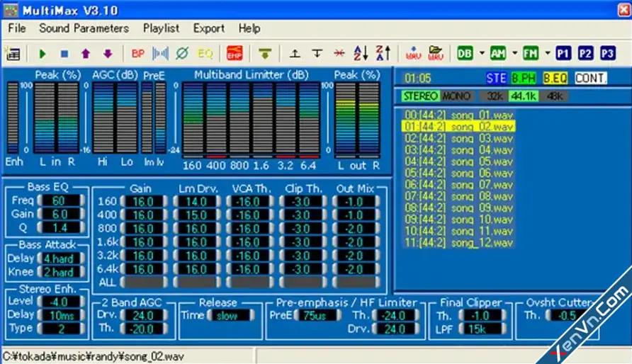The image size is (632, 364).
Task: Click the purple up arrow icon
Action: coord(86,54)
